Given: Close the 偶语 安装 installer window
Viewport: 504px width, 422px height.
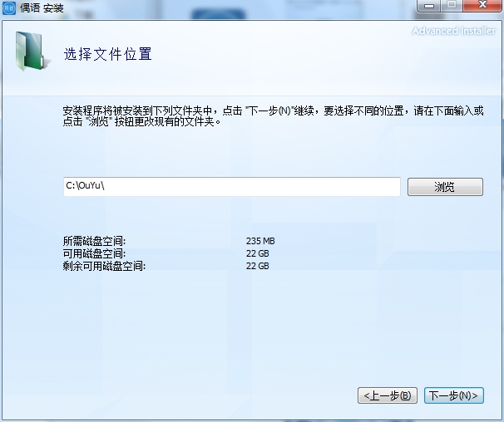Looking at the screenshot, I should tap(482, 6).
